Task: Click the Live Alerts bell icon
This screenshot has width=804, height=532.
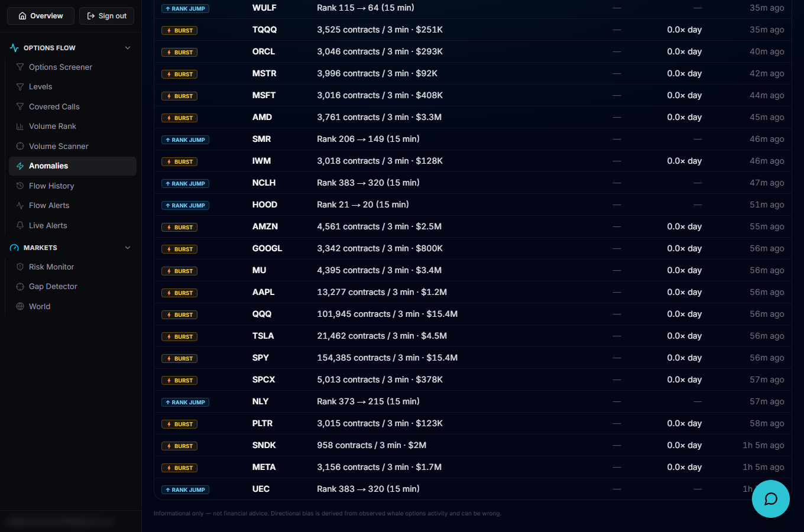Action: 20,226
